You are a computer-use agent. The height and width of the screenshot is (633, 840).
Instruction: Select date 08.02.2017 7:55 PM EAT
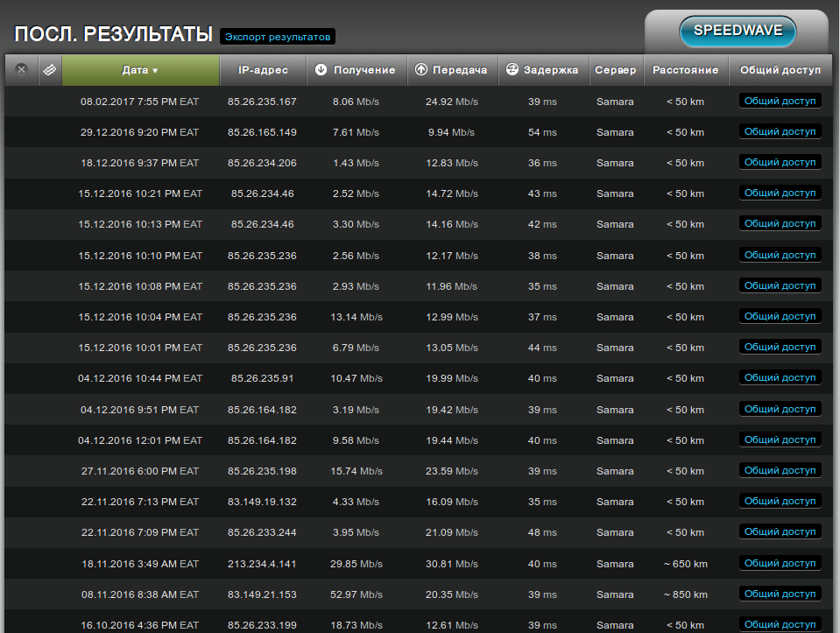pyautogui.click(x=140, y=102)
